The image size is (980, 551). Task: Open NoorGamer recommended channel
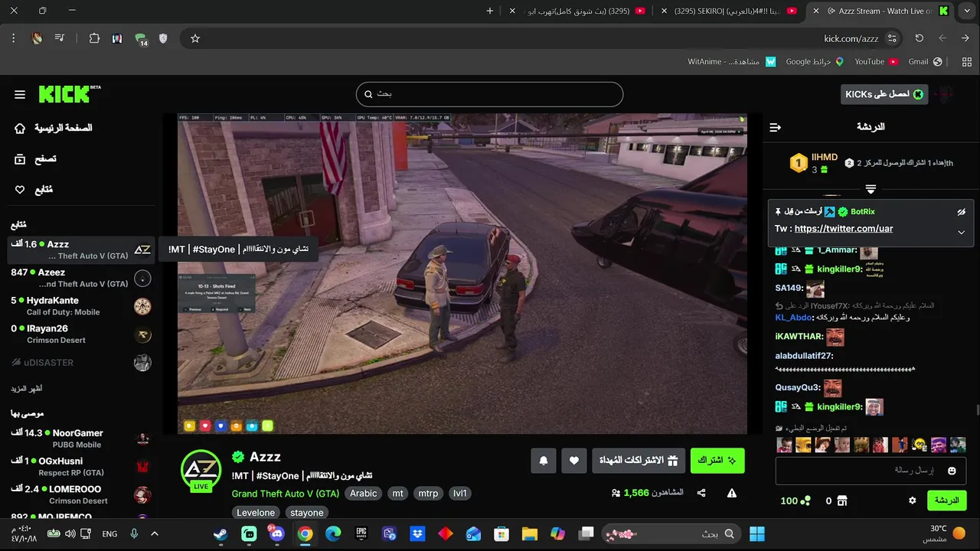(x=80, y=439)
